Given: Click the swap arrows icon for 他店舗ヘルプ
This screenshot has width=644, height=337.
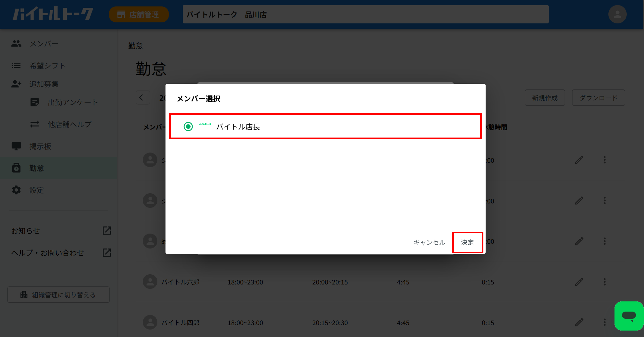Looking at the screenshot, I should [x=34, y=124].
